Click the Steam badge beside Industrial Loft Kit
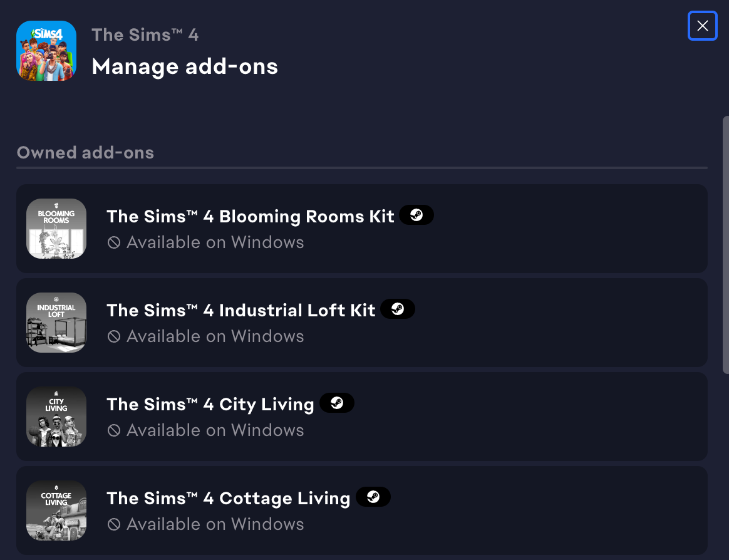The height and width of the screenshot is (560, 729). pyautogui.click(x=398, y=309)
